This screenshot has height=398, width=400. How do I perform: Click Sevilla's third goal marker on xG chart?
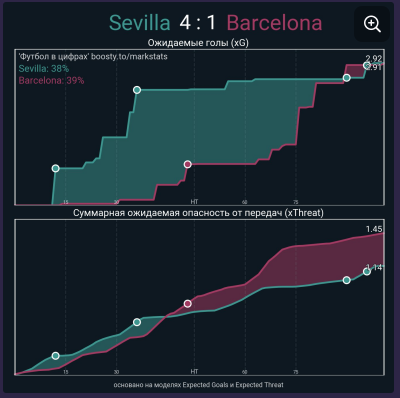coord(347,78)
